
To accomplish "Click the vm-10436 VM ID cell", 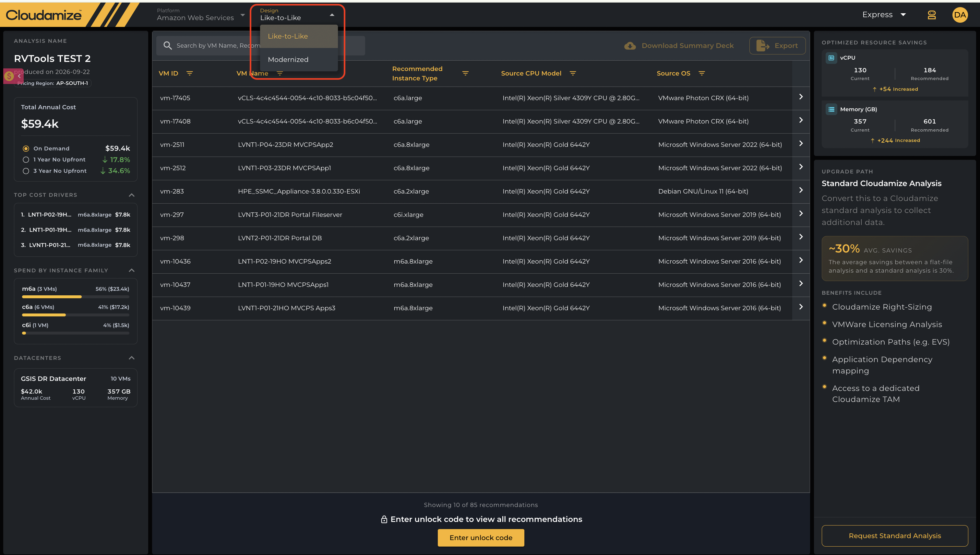I will point(175,262).
